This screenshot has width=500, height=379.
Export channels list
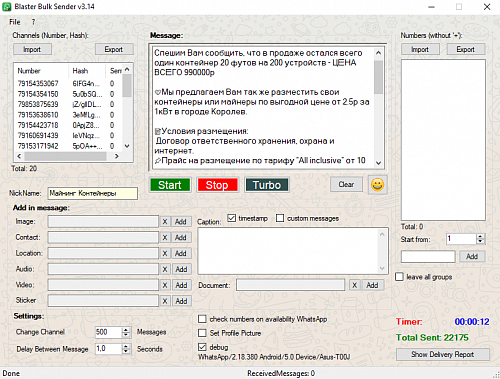tap(114, 49)
